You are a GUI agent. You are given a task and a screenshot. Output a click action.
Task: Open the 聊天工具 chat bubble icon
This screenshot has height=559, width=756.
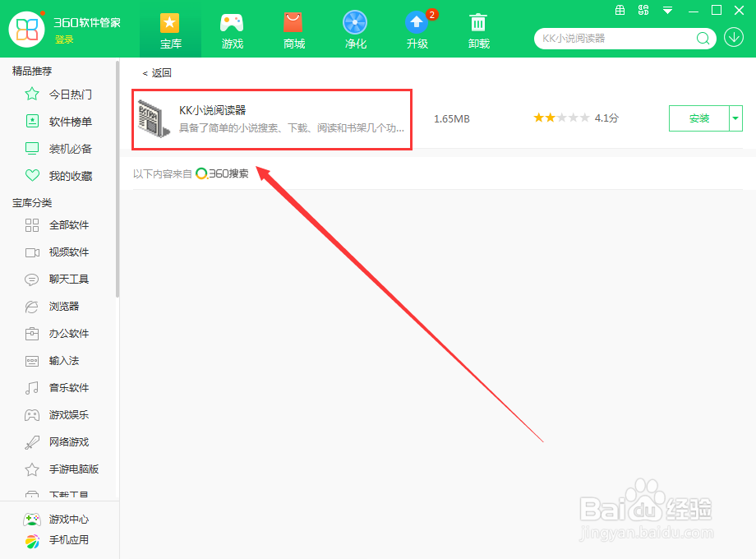click(x=32, y=279)
